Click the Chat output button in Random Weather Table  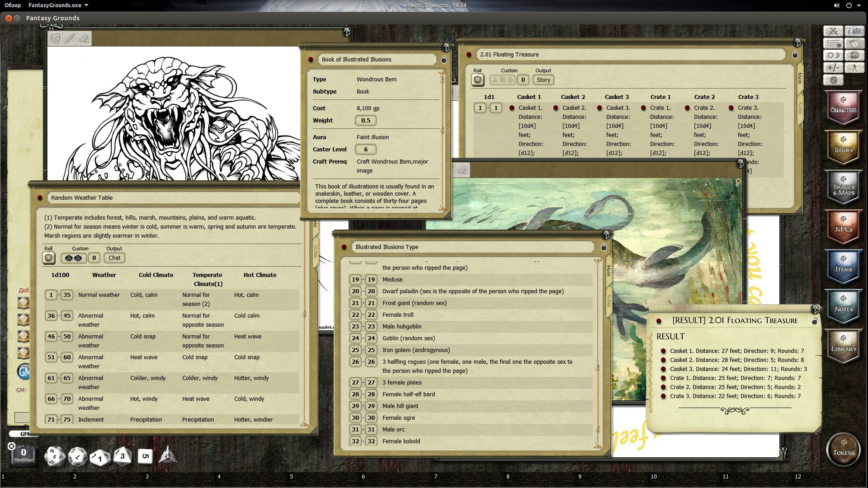(x=114, y=258)
